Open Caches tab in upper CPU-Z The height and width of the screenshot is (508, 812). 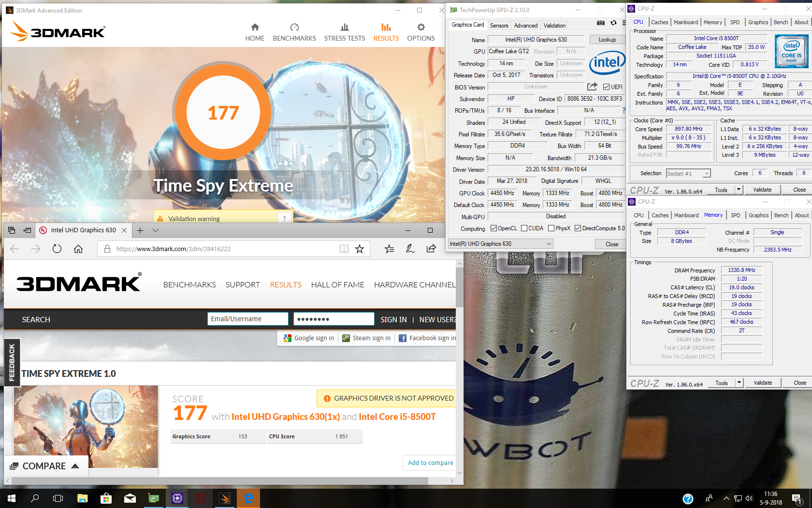[659, 22]
